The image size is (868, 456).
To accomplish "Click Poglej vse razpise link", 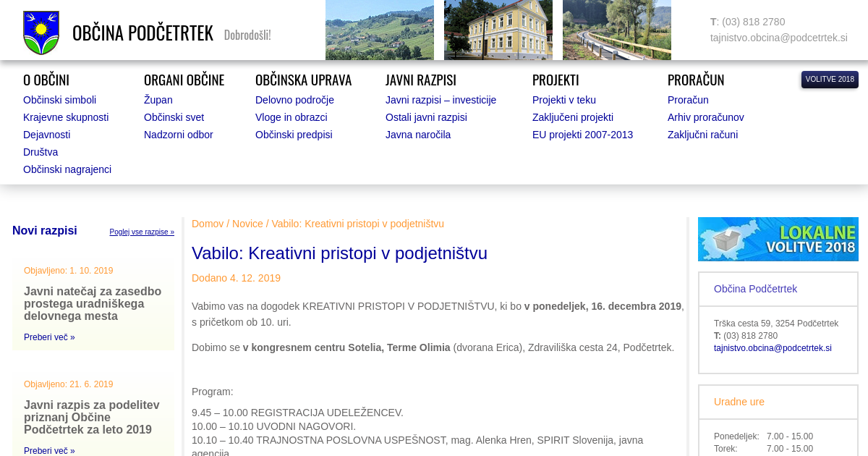I will click(142, 232).
